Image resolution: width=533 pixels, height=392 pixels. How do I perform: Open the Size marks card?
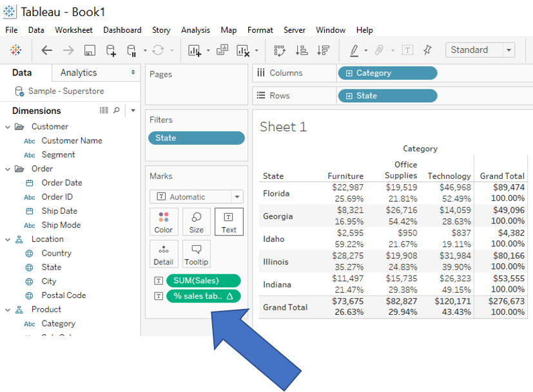coord(196,222)
